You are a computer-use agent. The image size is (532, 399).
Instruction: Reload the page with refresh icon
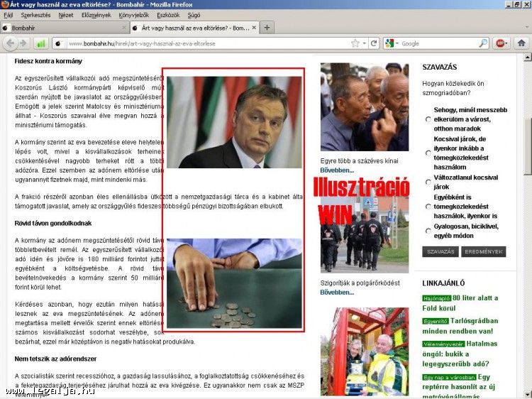(x=374, y=43)
